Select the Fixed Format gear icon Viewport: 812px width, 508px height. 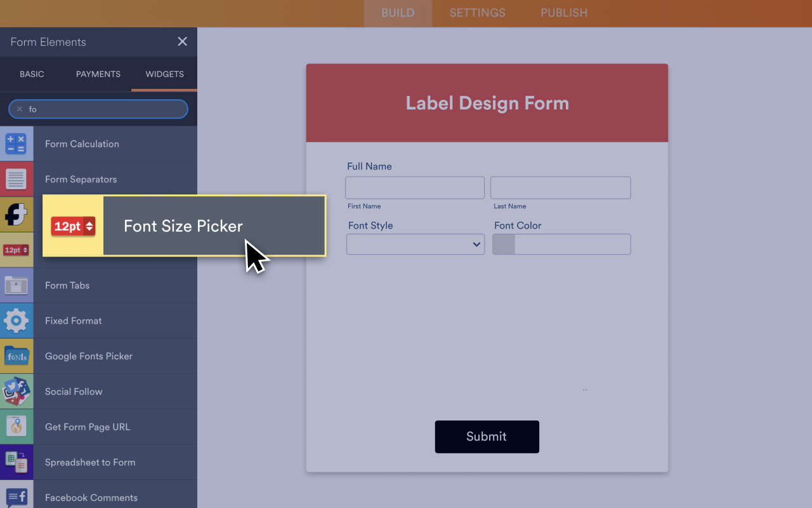16,321
